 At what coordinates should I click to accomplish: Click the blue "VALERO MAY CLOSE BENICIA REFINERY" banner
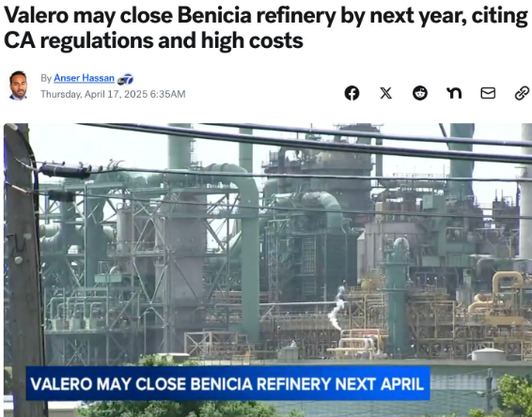(227, 383)
